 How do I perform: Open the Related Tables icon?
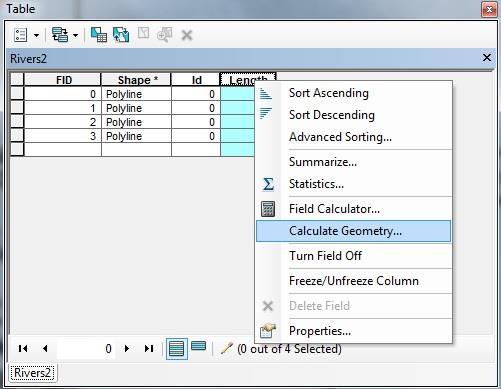coord(60,35)
